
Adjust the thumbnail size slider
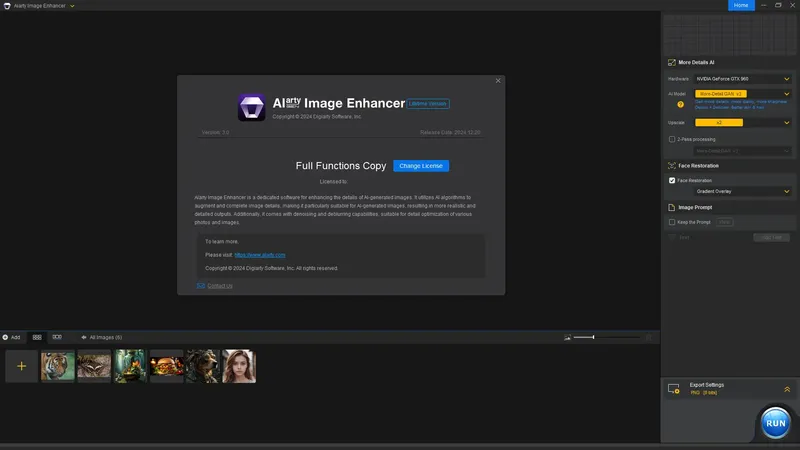tap(606, 337)
